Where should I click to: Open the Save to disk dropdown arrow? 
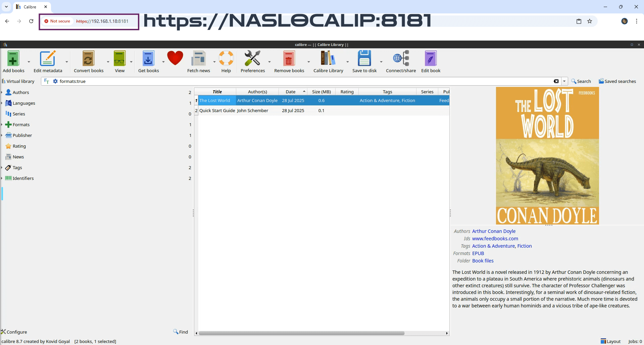pos(381,62)
